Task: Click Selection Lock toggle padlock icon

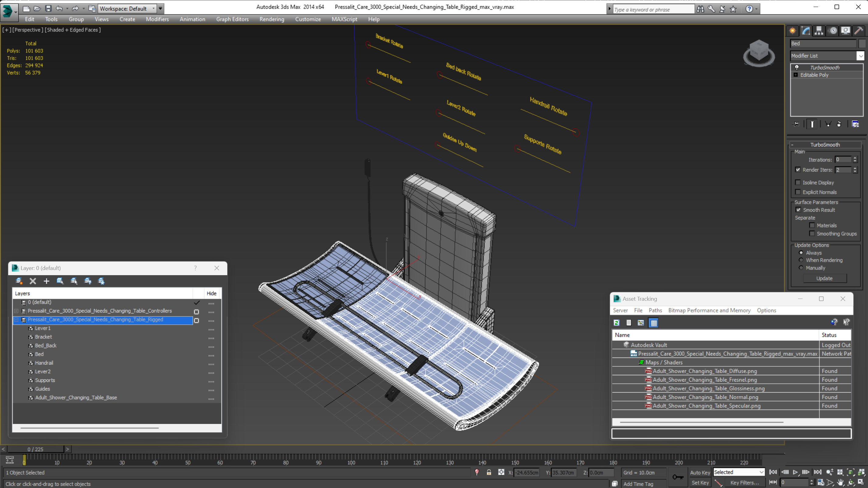Action: click(x=489, y=472)
